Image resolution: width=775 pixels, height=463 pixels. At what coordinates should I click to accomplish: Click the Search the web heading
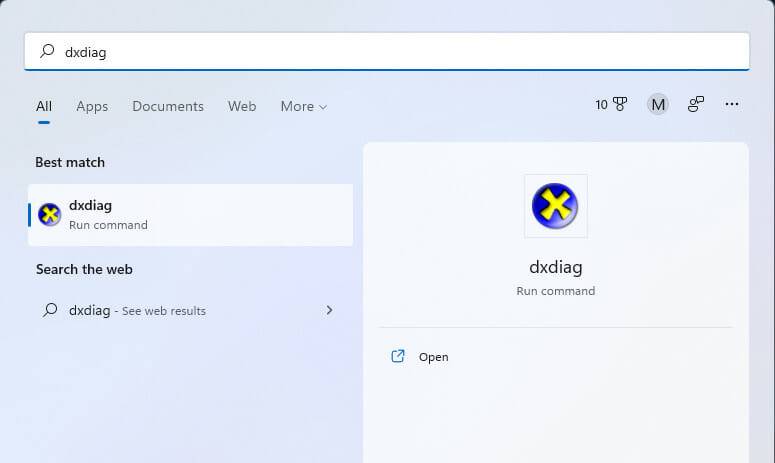click(84, 269)
